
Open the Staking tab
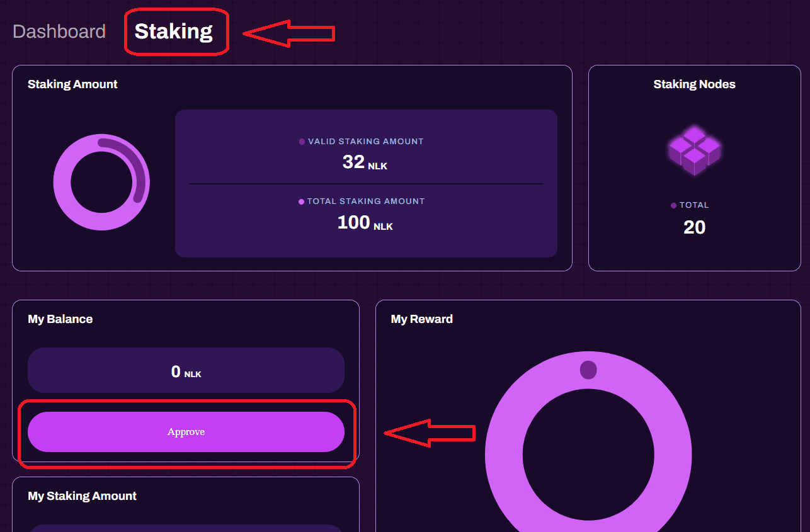click(174, 31)
